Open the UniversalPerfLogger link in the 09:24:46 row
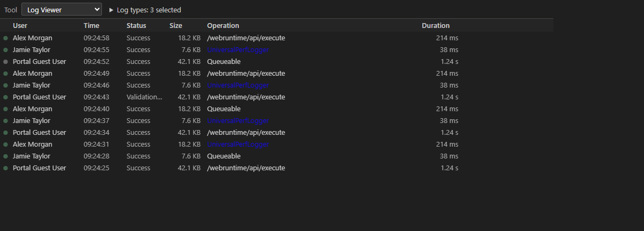644x231 pixels. pos(238,85)
